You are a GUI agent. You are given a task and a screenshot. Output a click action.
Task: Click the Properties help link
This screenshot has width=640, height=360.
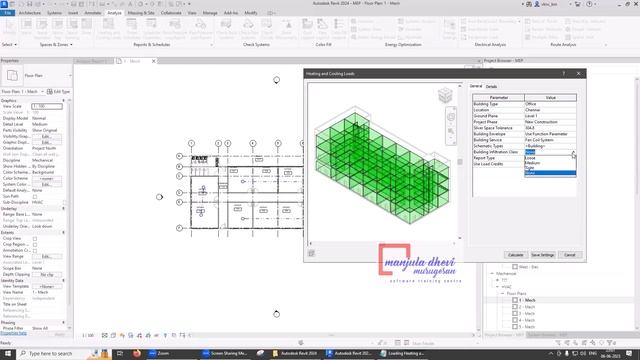point(13,333)
